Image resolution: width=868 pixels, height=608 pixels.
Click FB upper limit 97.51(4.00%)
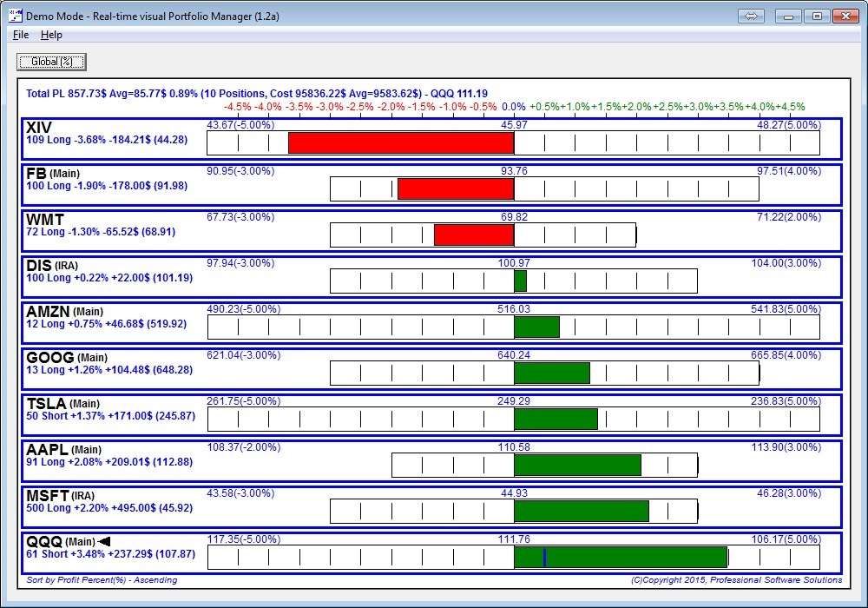point(789,170)
